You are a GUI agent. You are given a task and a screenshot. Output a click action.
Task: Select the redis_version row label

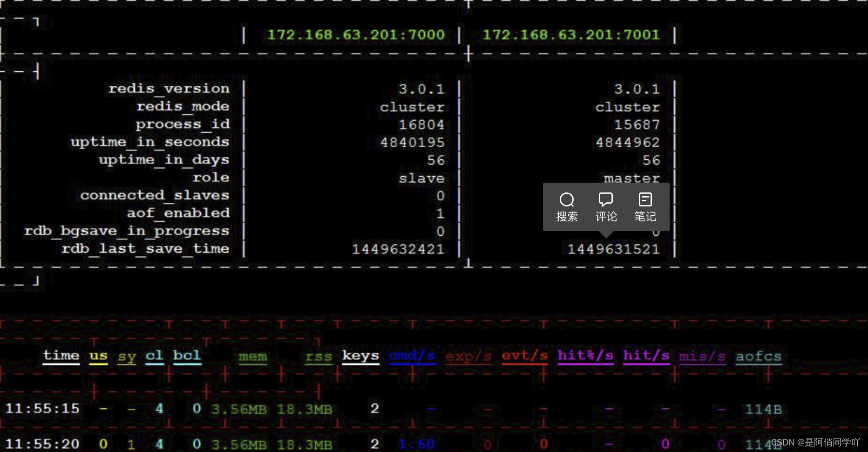pos(169,89)
